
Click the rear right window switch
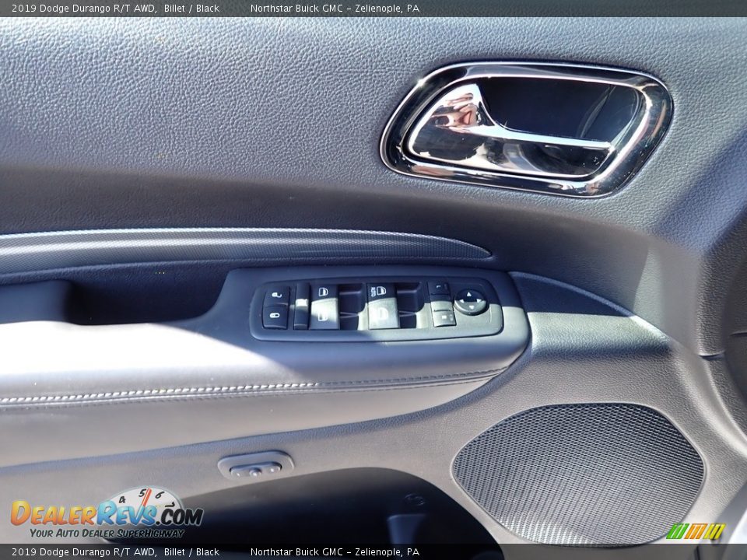(383, 314)
